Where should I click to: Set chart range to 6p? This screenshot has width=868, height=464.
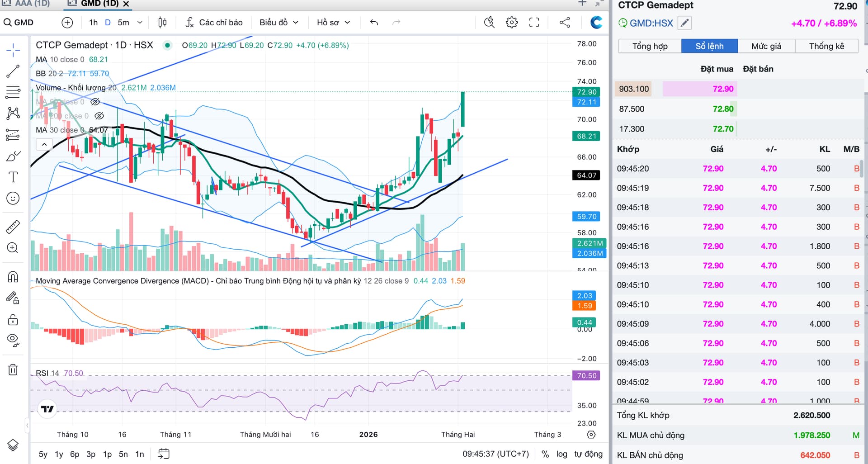click(75, 454)
